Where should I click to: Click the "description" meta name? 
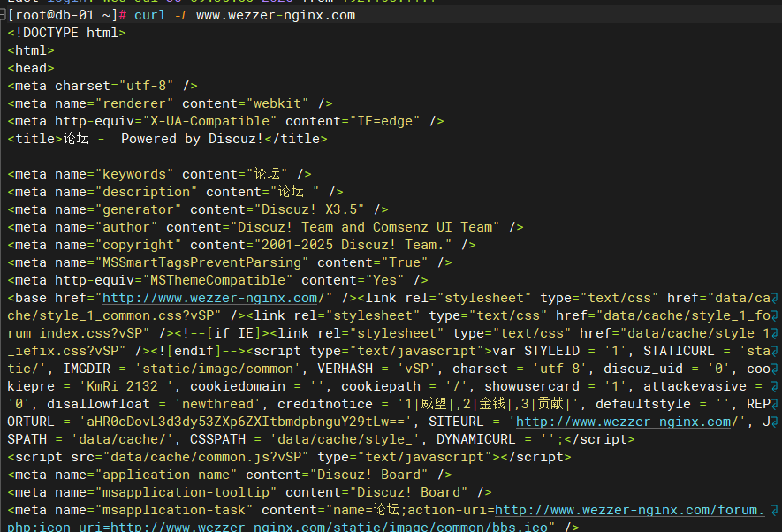tap(146, 192)
